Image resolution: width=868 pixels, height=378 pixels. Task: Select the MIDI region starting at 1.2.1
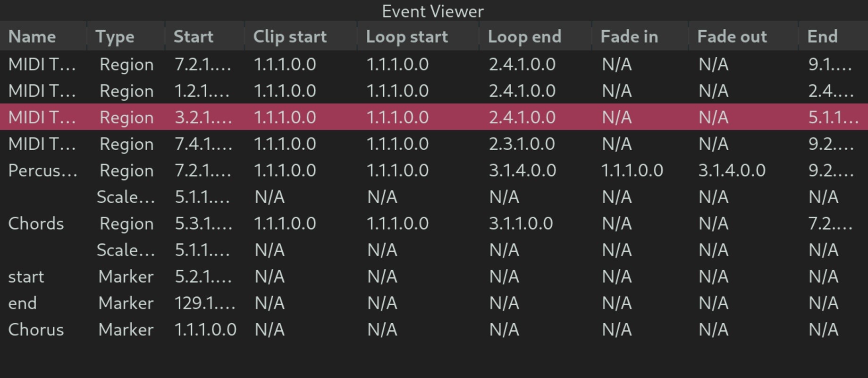click(434, 91)
